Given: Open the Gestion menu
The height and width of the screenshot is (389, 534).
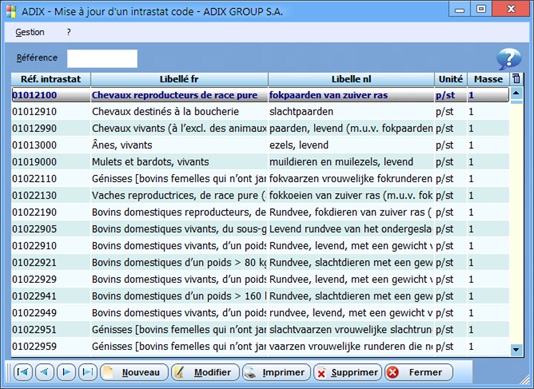Looking at the screenshot, I should click(30, 32).
